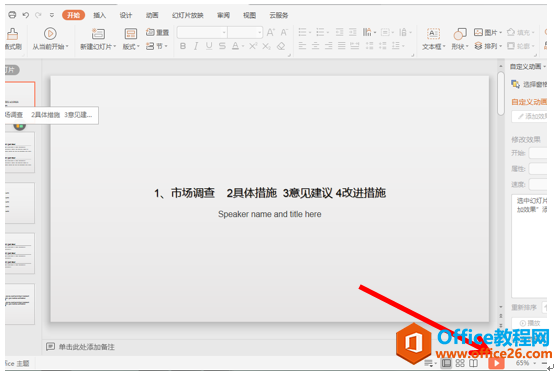Image resolution: width=559 pixels, height=371 pixels.
Task: Open the font size combo box
Action: click(x=245, y=32)
